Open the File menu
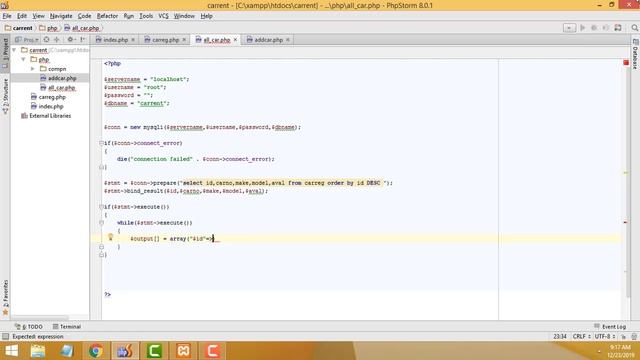The width and height of the screenshot is (640, 360). [7, 16]
